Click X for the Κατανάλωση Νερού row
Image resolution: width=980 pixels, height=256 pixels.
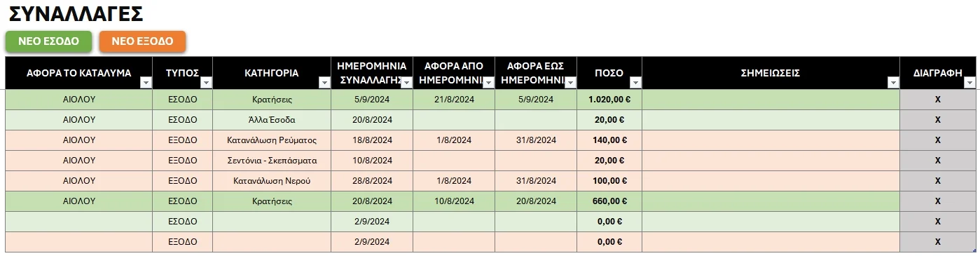pos(937,181)
